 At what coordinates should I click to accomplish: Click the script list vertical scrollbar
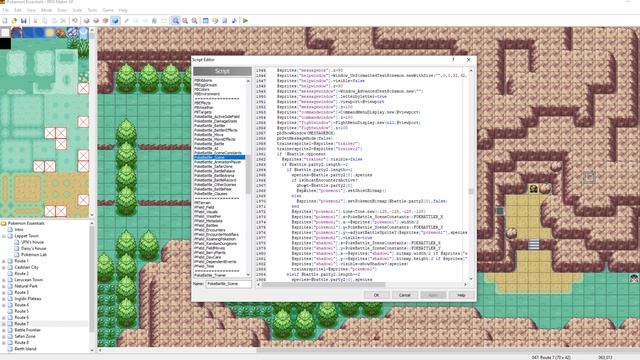click(248, 178)
